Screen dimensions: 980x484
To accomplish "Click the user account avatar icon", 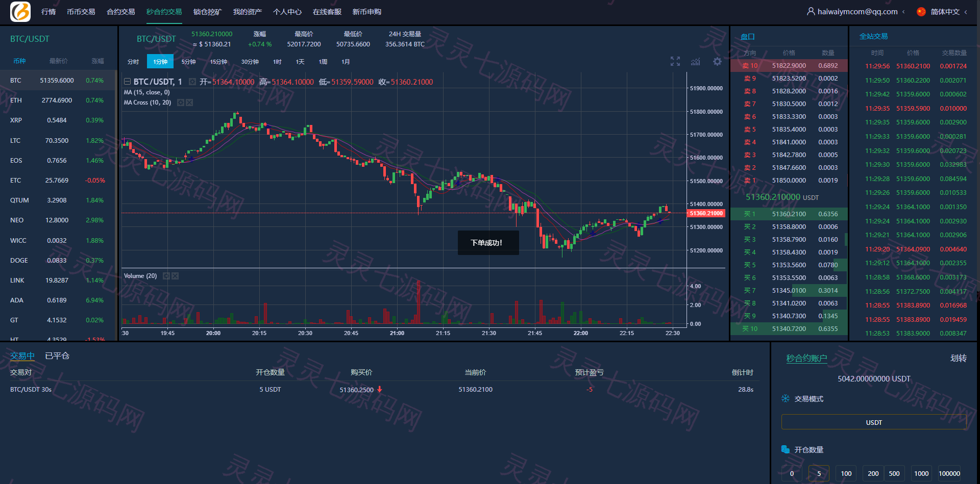I will pos(811,11).
